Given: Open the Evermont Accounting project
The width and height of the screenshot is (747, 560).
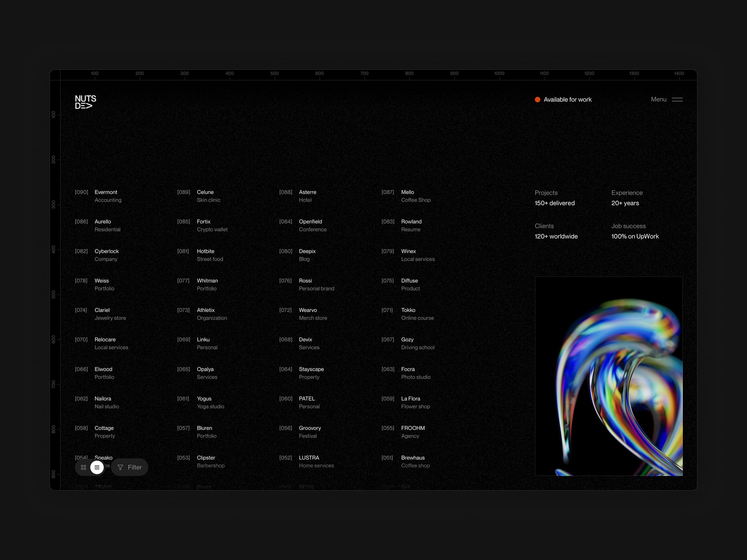Looking at the screenshot, I should [98, 196].
